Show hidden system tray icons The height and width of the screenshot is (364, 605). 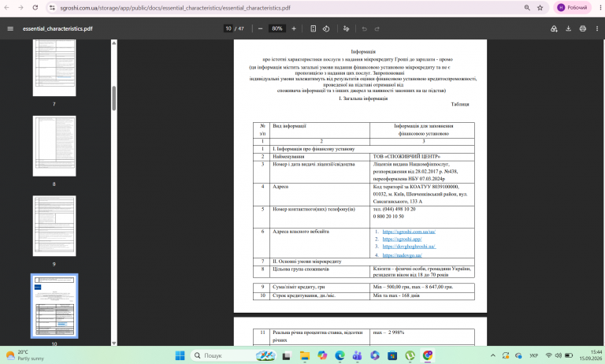click(492, 355)
